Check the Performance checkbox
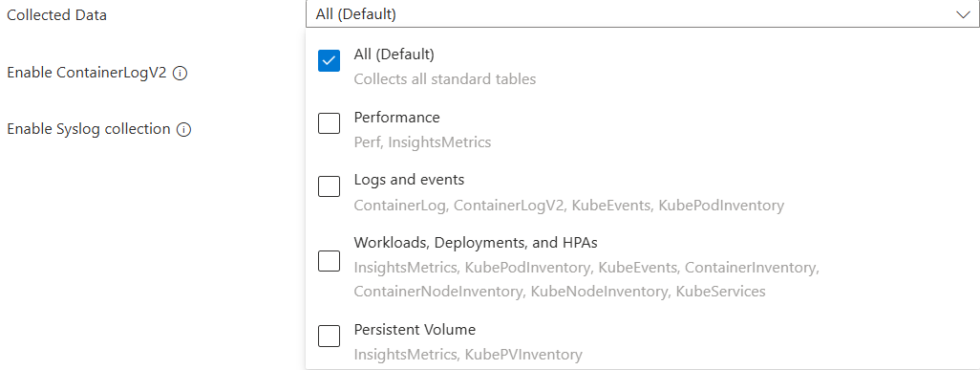The width and height of the screenshot is (980, 370). coord(329,123)
